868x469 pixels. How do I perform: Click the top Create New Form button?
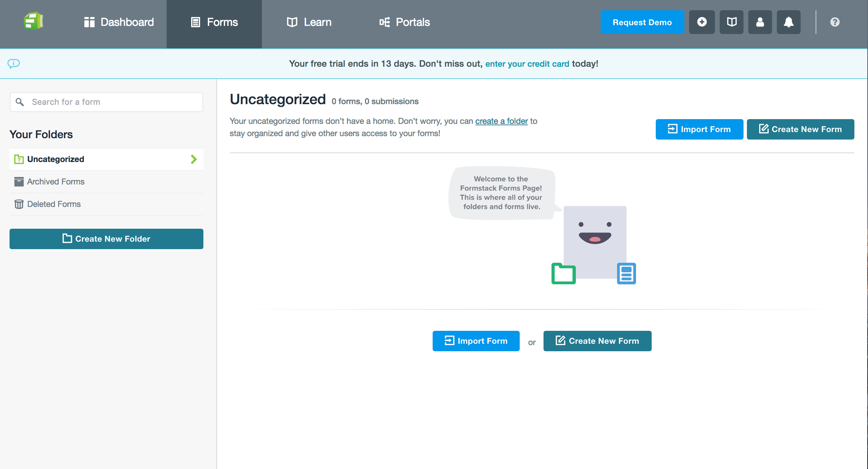tap(800, 129)
